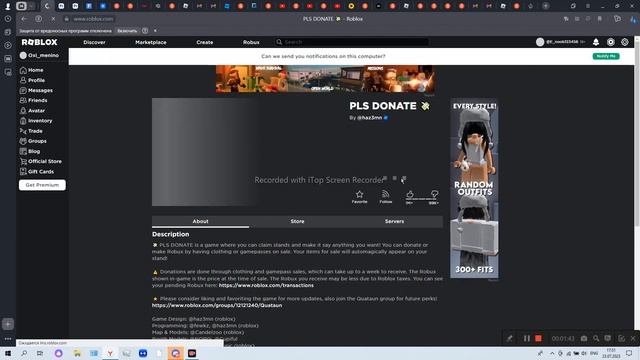Open Blog in the left sidebar
Screen dimensions: 640x360
point(30,151)
